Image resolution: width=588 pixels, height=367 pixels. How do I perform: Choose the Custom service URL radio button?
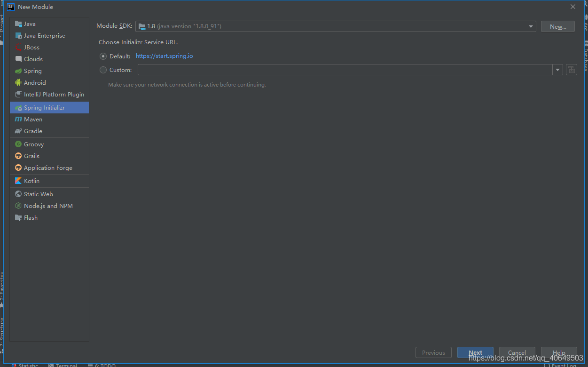103,70
